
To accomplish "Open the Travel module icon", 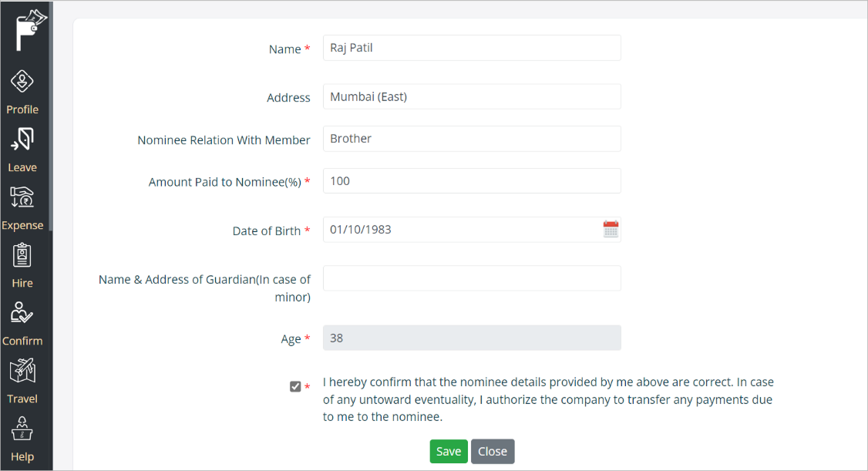I will tap(22, 371).
